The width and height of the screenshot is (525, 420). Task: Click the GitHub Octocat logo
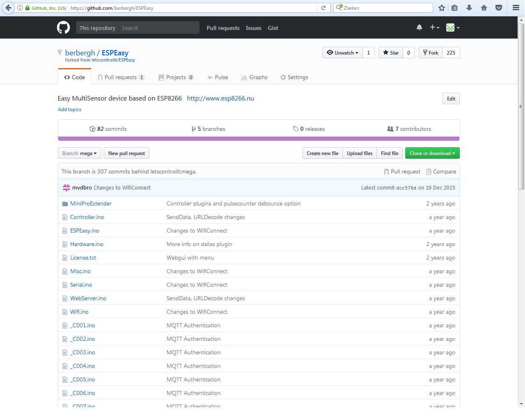click(x=63, y=27)
